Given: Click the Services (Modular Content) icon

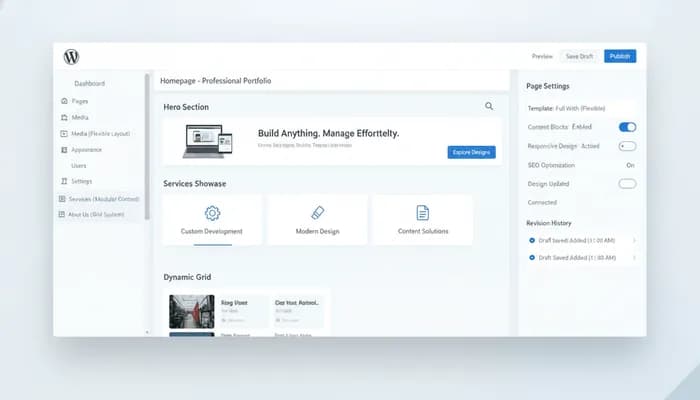Looking at the screenshot, I should (x=62, y=199).
